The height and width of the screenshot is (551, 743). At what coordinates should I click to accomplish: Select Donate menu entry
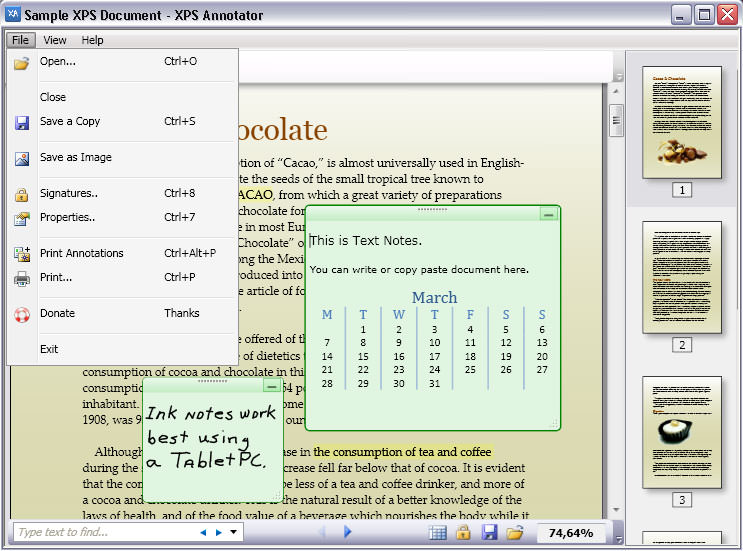[x=122, y=314]
